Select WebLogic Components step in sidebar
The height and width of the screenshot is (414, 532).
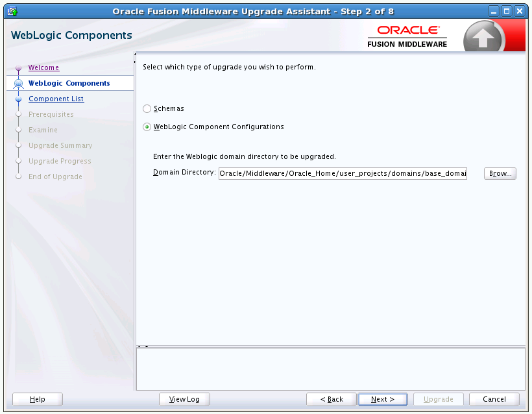point(69,83)
